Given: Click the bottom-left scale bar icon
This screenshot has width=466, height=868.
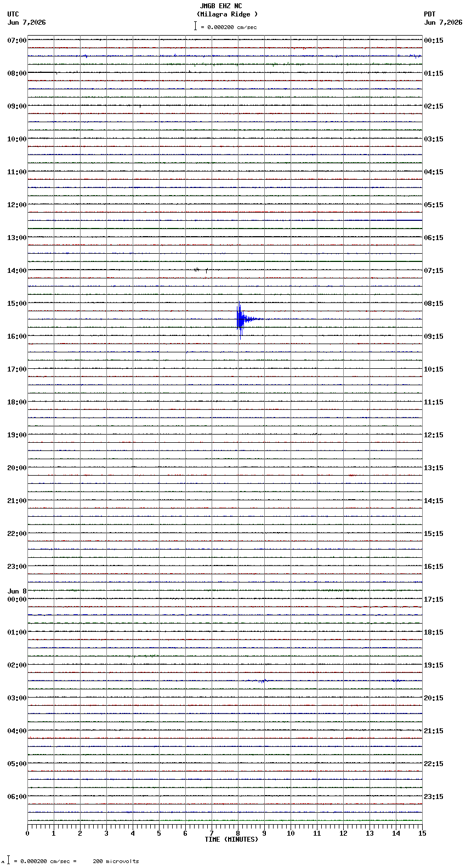Looking at the screenshot, I should tap(8, 860).
